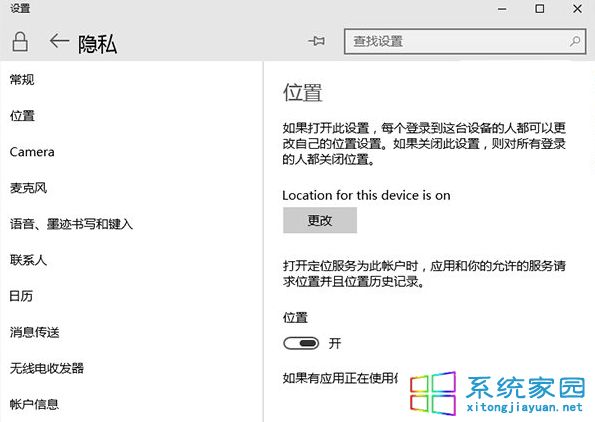595x422 pixels.
Task: Click the 'Location for this device is on' text
Action: (x=366, y=195)
